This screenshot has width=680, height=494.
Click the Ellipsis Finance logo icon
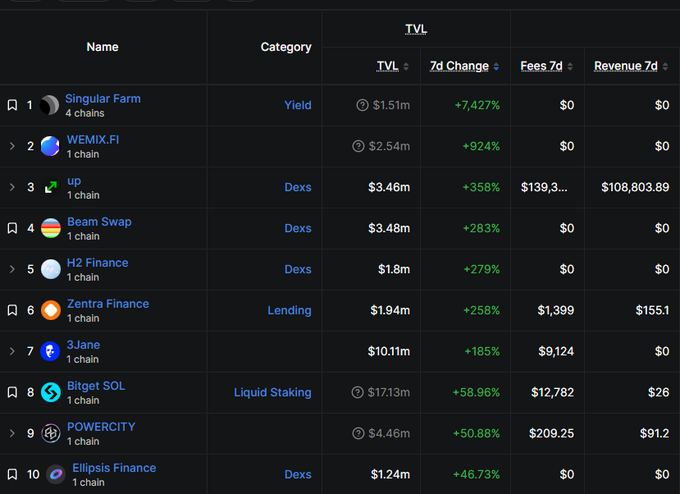[x=56, y=474]
